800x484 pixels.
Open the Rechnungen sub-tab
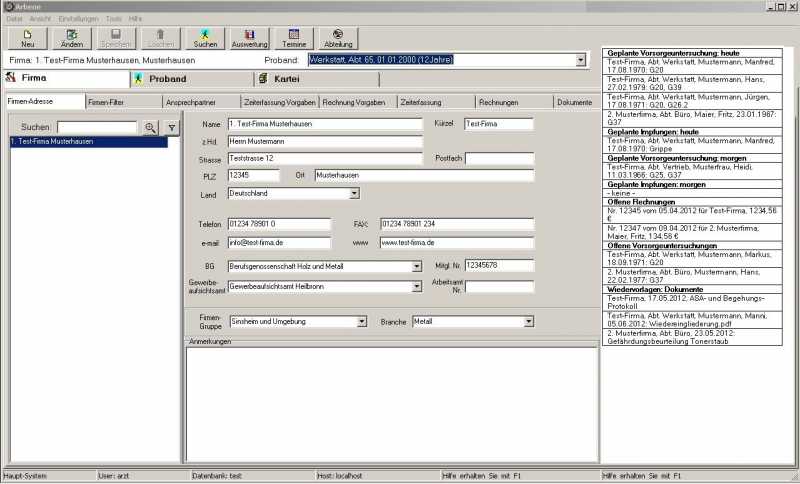[x=498, y=102]
